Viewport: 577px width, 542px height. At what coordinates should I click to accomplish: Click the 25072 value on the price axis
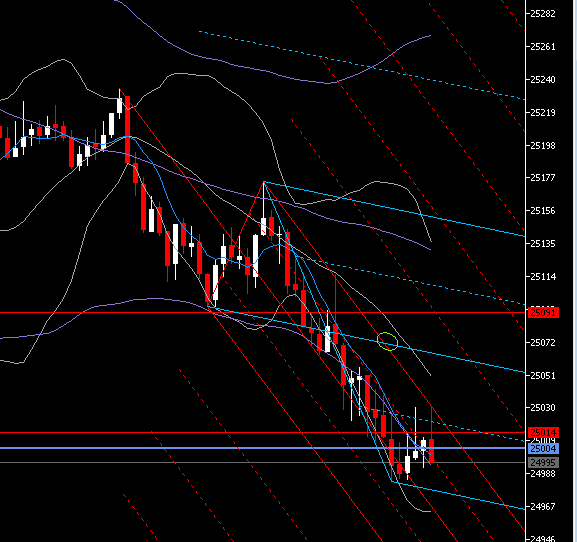(x=543, y=343)
